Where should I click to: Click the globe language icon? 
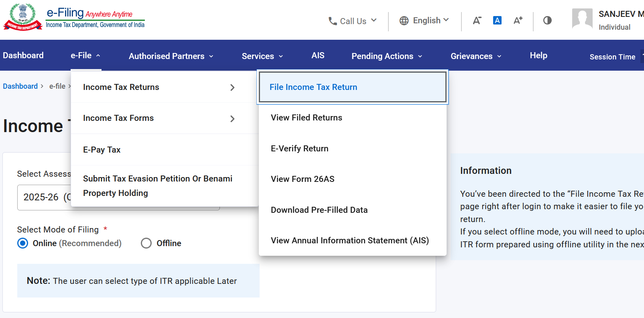pos(404,20)
